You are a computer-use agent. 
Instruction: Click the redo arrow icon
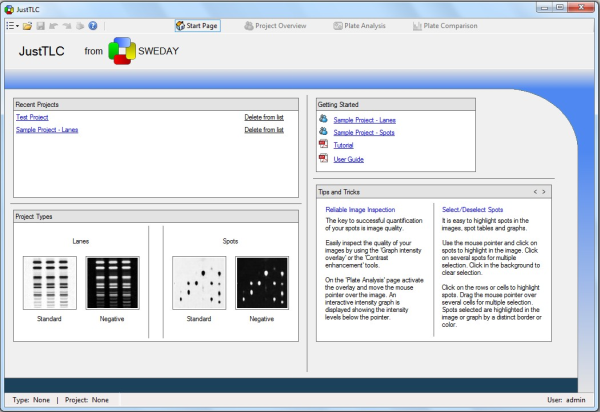click(67, 26)
